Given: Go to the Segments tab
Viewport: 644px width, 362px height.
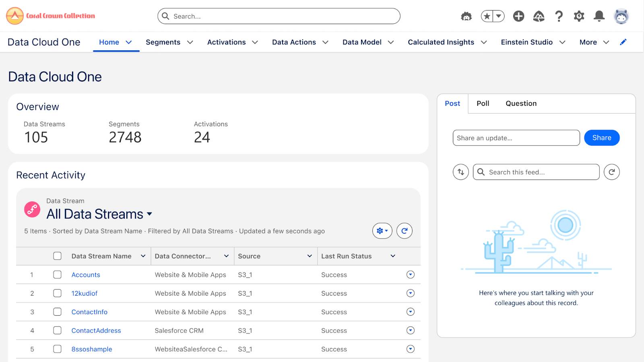Looking at the screenshot, I should (163, 42).
